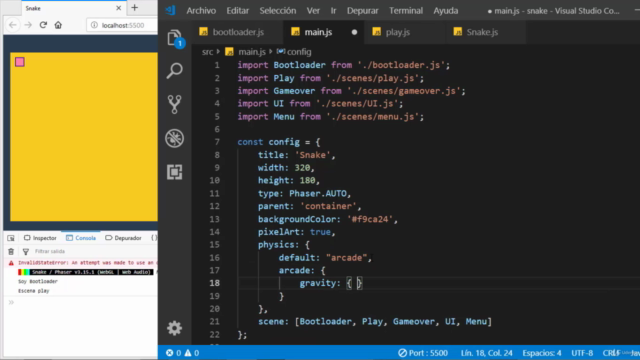This screenshot has height=360, width=640.
Task: Click the console filter funnel icon
Action: click(26, 251)
